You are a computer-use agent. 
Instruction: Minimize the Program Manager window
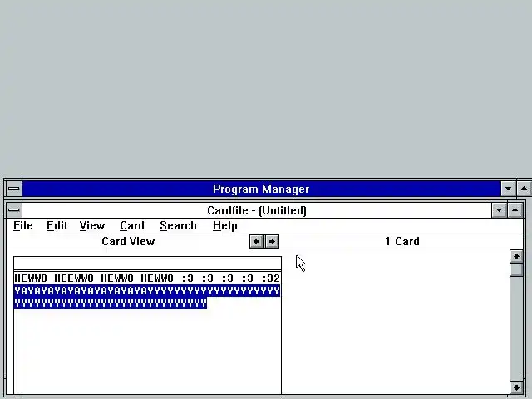click(x=508, y=189)
